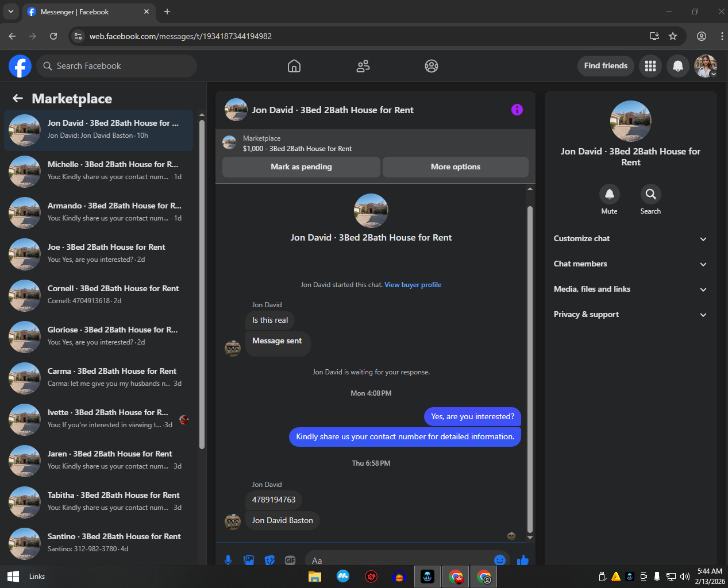Open the Cornell conversation with phone number
Screen dimensions: 728x588
[x=99, y=295]
